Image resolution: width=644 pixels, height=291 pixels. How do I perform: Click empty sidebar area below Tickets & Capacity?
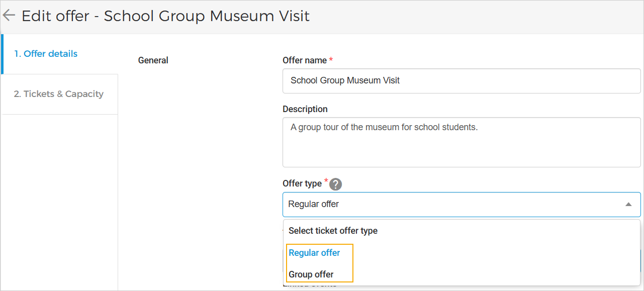59,201
